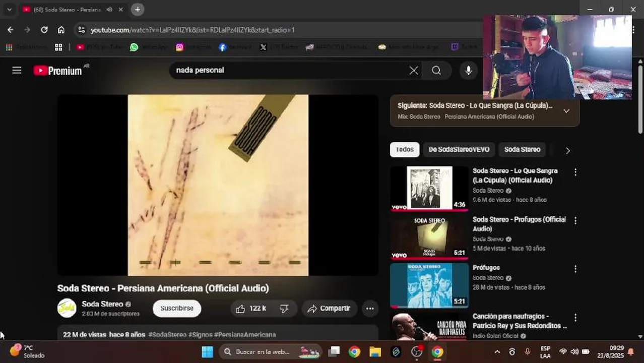Open the volume control in system tray
The height and width of the screenshot is (363, 644).
coord(574,352)
